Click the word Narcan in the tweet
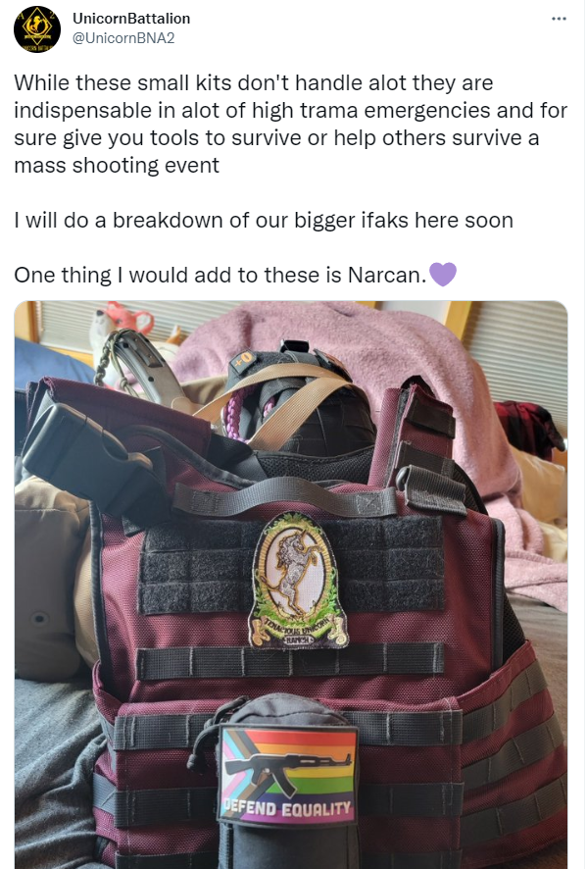Viewport: 588px width, 869px height. click(386, 275)
